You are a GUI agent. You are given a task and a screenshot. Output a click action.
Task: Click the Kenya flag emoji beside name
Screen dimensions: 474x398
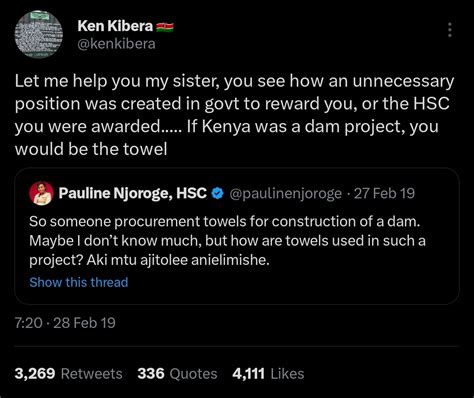165,27
